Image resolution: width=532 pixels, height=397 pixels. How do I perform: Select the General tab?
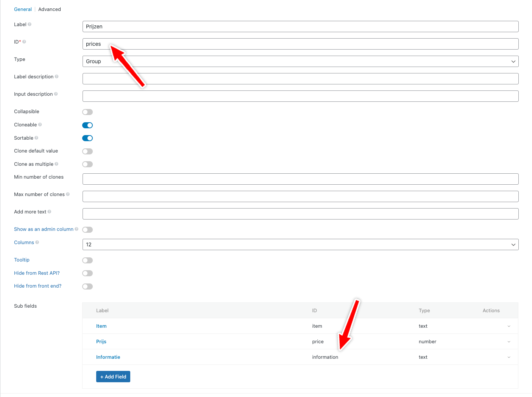tap(23, 9)
